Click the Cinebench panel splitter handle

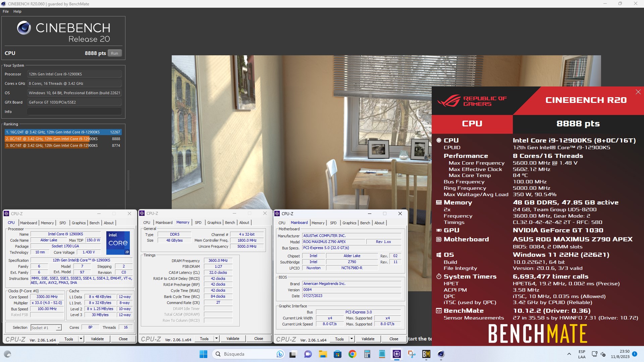click(128, 180)
